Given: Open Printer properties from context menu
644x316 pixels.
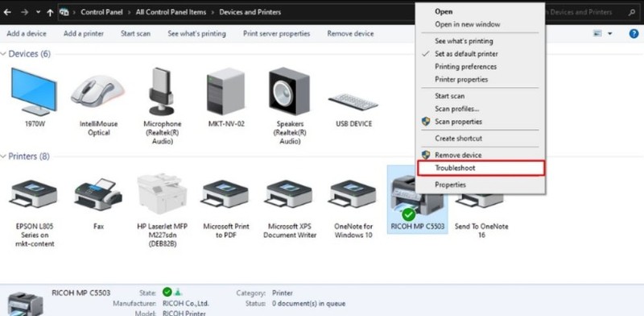Looking at the screenshot, I should (480, 80).
